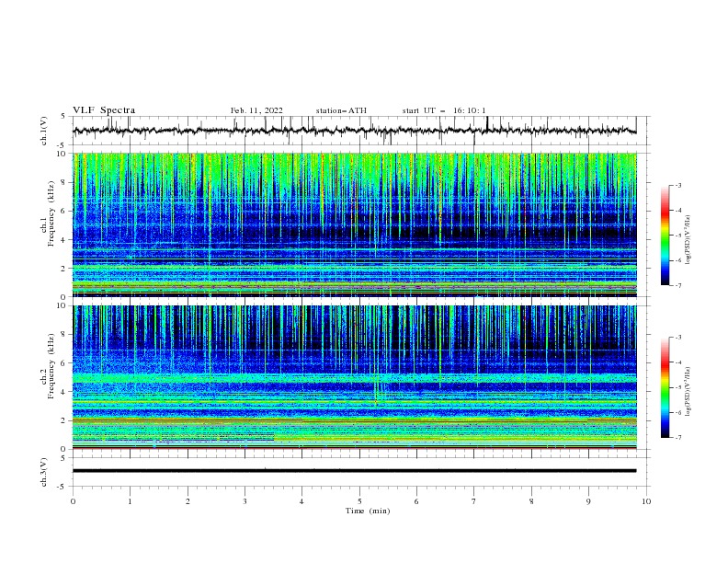Viewport: 728px width, 563px height.
Task: Click the "6" tick on ch.2 frequency axis
Action: point(63,362)
